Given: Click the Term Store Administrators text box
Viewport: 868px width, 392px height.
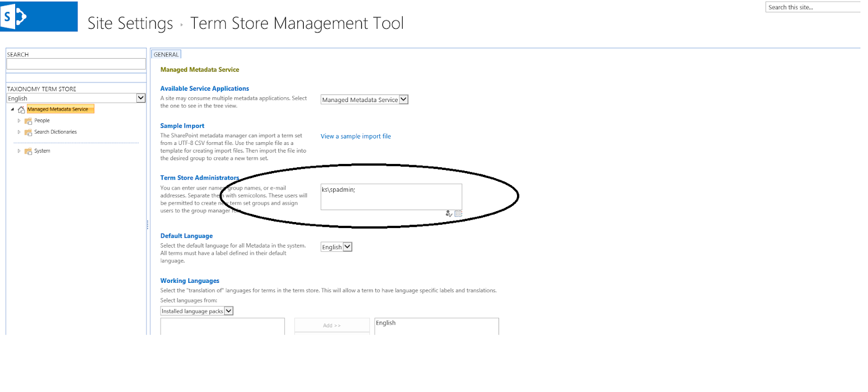Looking at the screenshot, I should [x=391, y=197].
